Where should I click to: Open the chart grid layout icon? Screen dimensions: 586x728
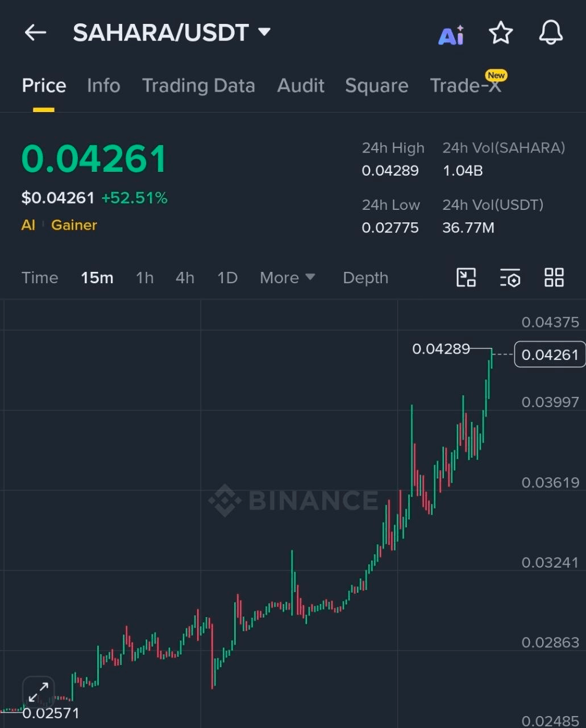click(x=554, y=278)
